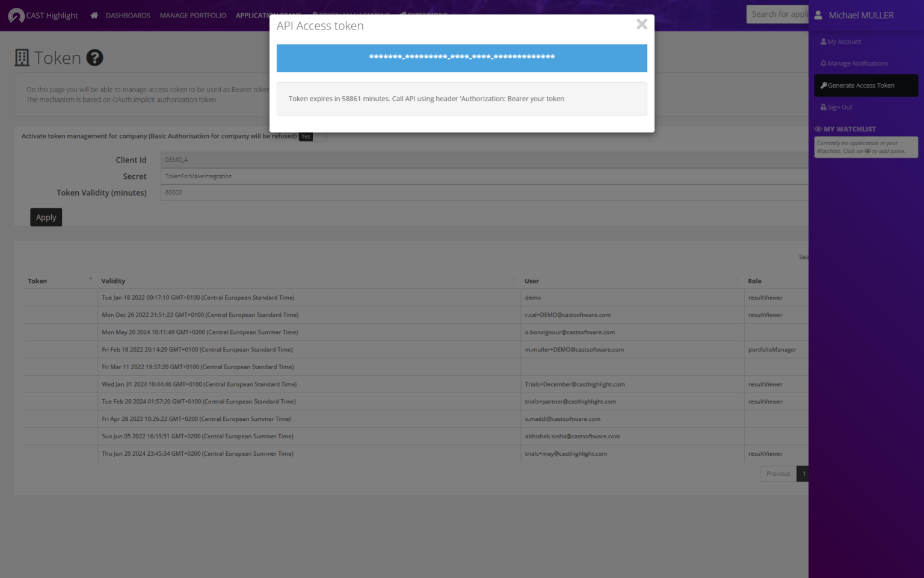924x578 pixels.
Task: Click the padlock icon next to Sign Out
Action: tap(823, 107)
